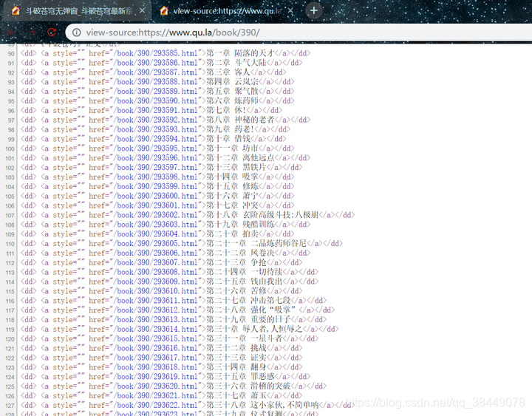Click the text 第八章 神秘的老者
This screenshot has height=416, width=532.
click(240, 120)
